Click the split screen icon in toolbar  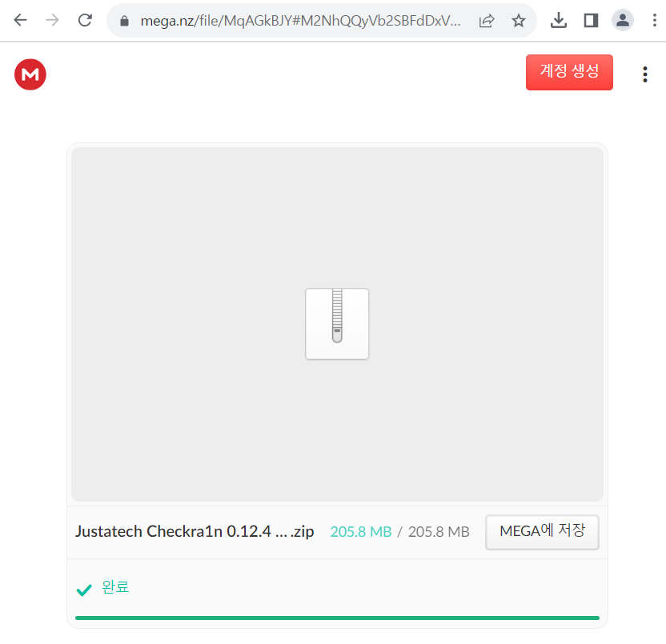pos(591,20)
